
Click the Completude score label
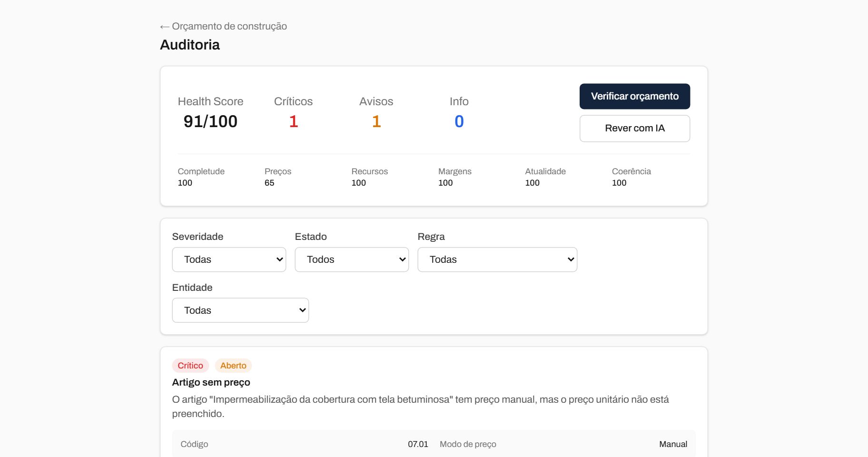[x=201, y=171]
